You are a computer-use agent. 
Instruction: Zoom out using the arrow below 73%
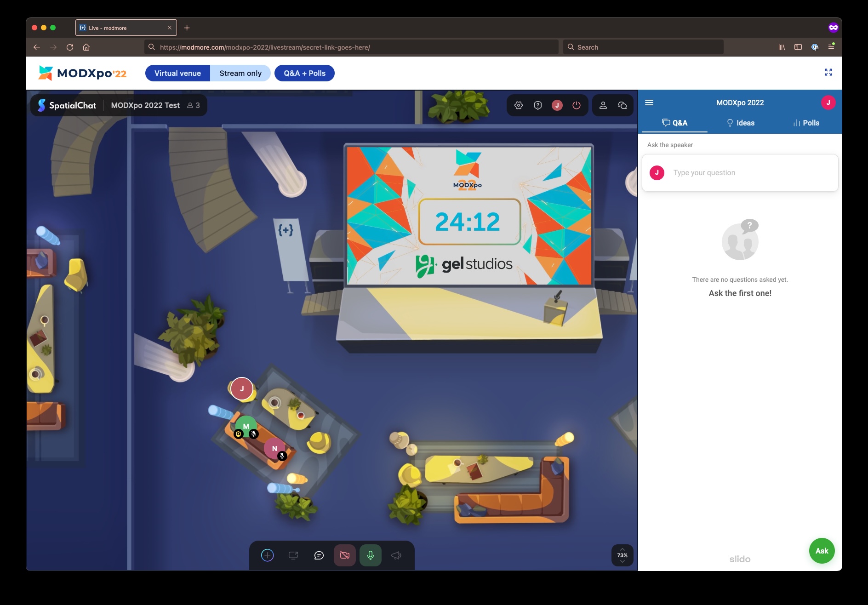[x=622, y=562]
